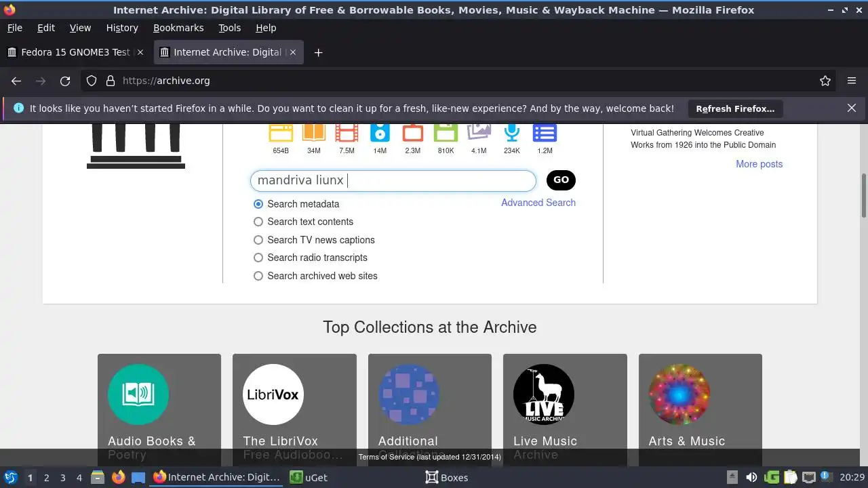
Task: Open the network connection tray icon
Action: 808,477
